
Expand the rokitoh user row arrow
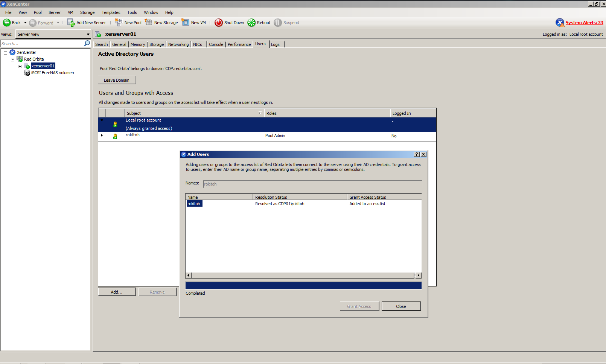pyautogui.click(x=102, y=135)
